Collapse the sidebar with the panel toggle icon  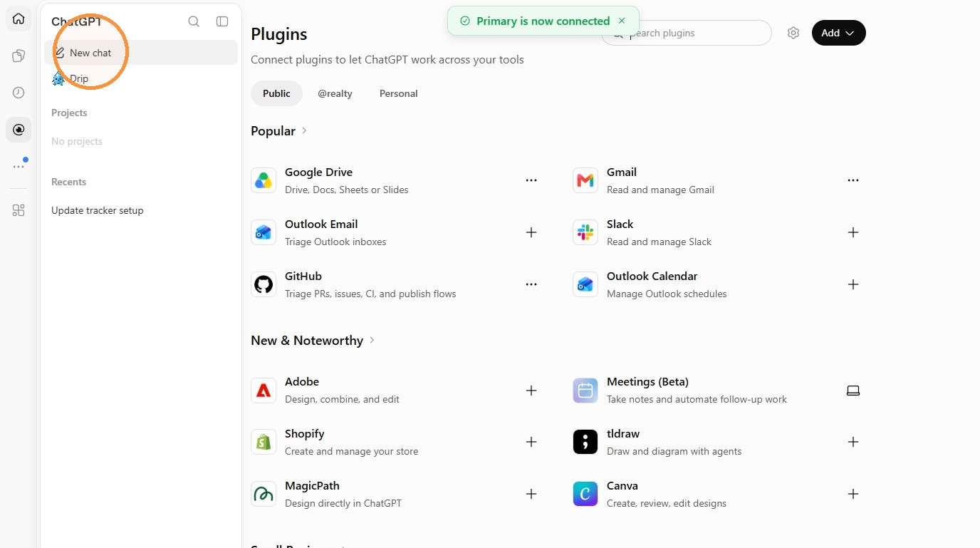pos(222,21)
